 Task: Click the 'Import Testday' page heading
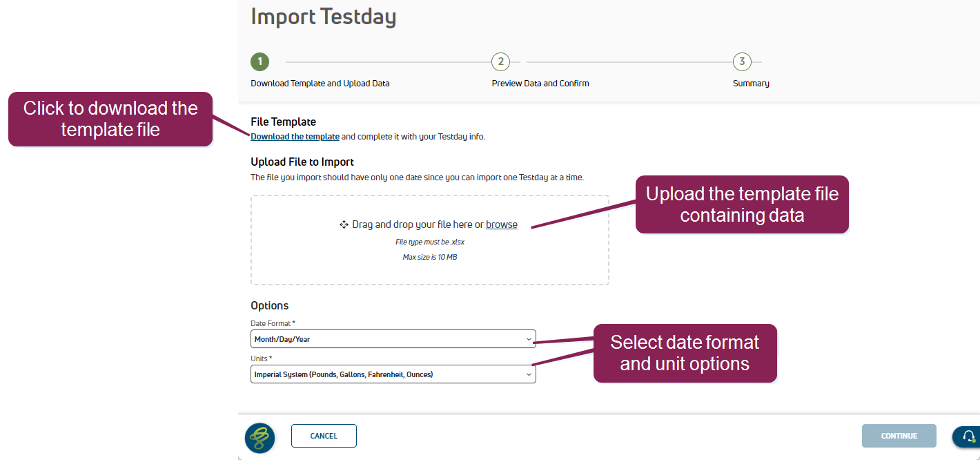tap(323, 17)
